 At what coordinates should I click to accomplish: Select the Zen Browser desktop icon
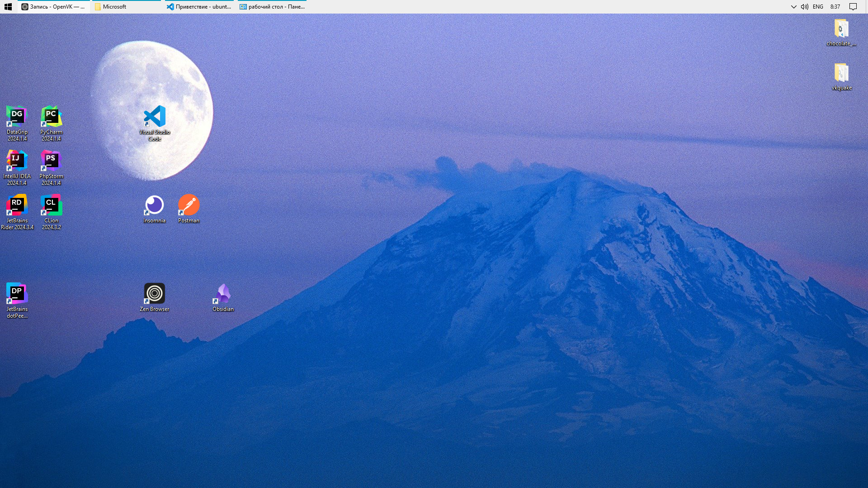tap(155, 294)
